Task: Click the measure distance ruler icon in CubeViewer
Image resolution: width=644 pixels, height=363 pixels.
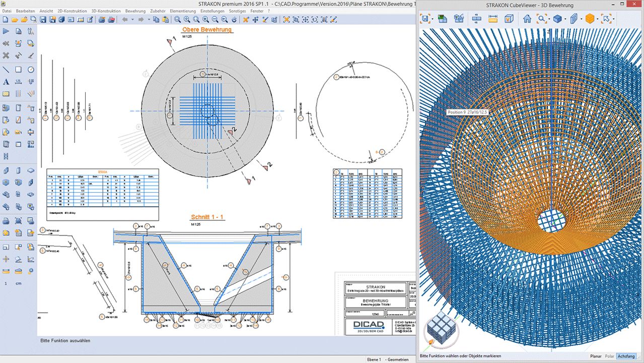Action: click(493, 19)
